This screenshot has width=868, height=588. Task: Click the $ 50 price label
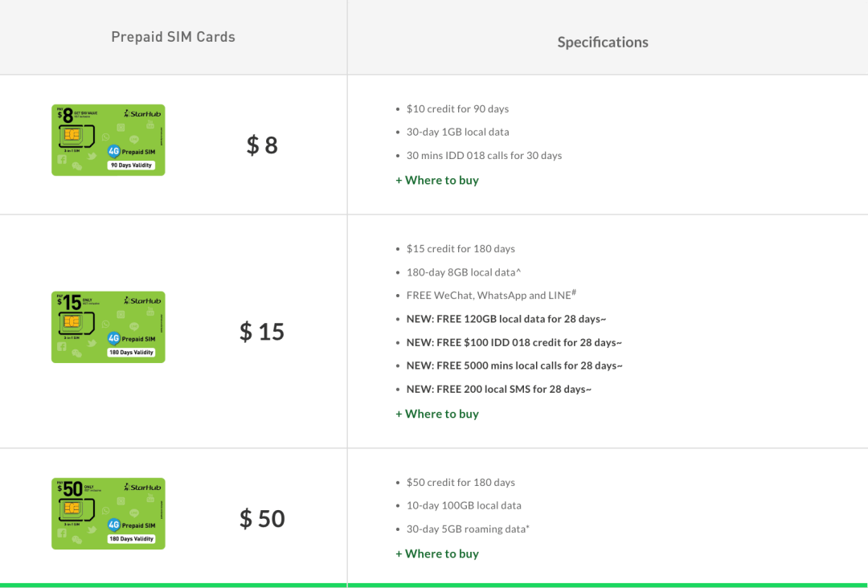click(x=262, y=519)
